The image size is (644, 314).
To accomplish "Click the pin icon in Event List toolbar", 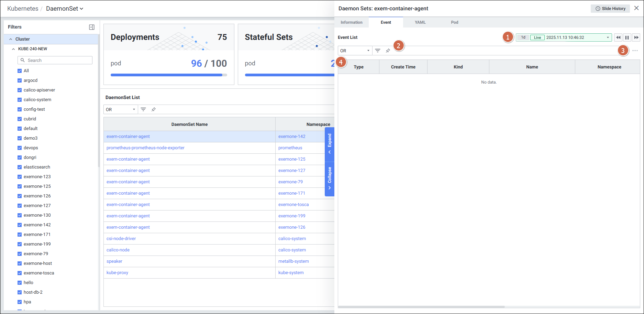I will pyautogui.click(x=388, y=51).
